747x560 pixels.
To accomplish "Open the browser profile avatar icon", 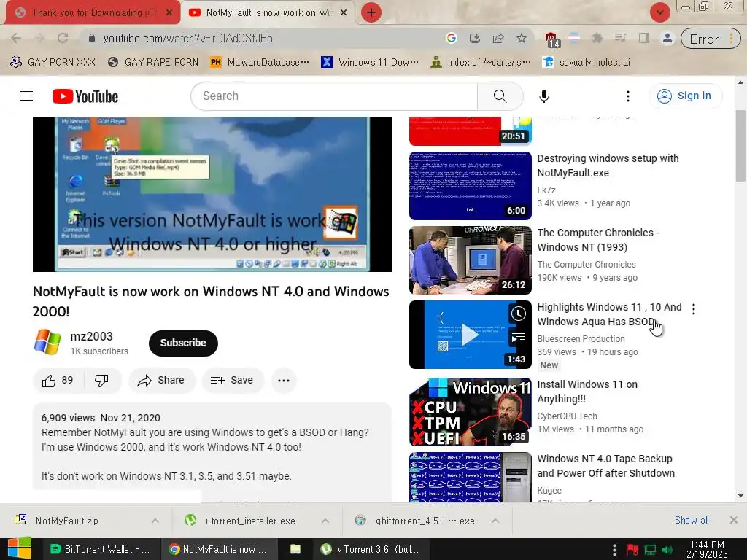I will click(x=667, y=38).
